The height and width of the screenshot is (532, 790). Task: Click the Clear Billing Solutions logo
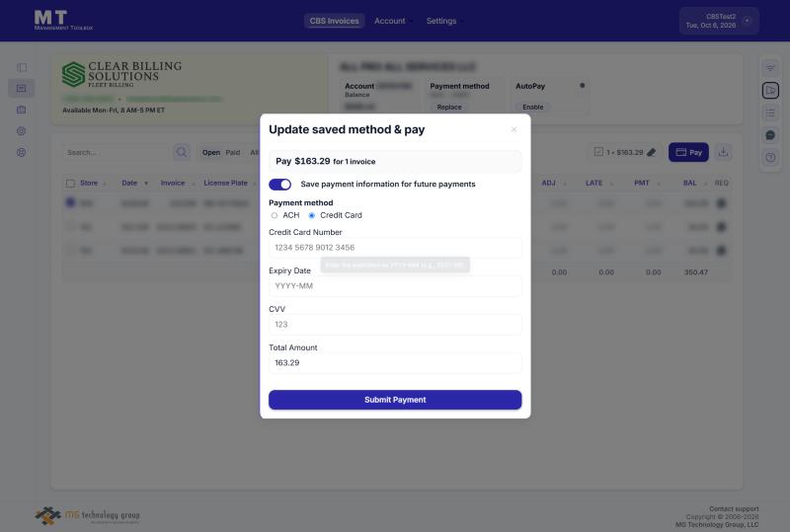coord(121,74)
